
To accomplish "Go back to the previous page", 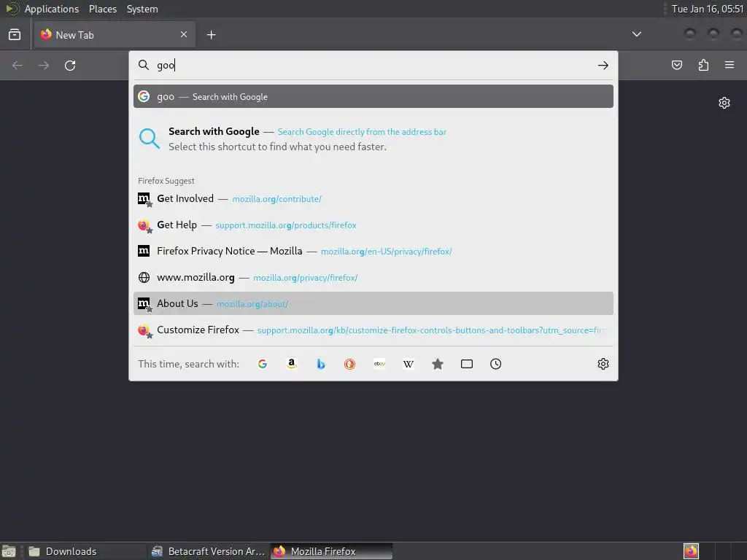I will click(x=18, y=65).
